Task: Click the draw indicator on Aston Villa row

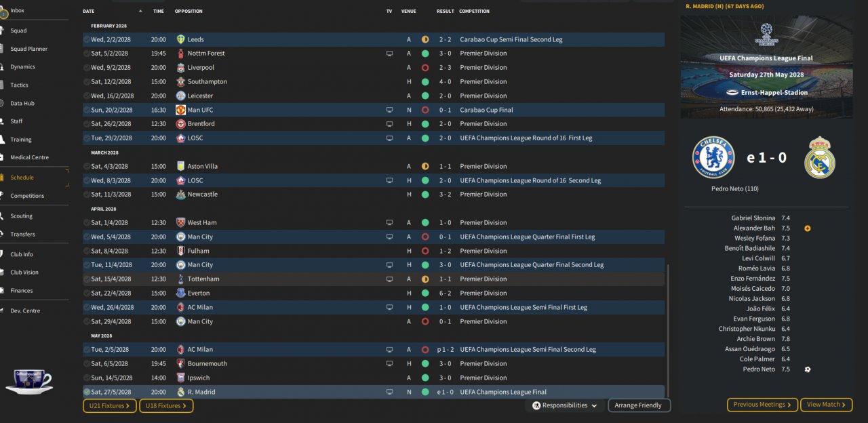Action: coord(425,166)
